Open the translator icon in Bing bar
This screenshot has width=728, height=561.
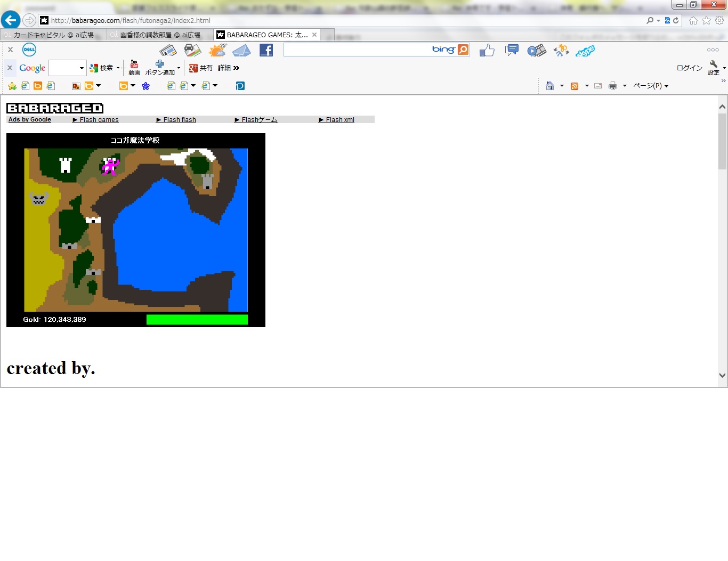[x=561, y=51]
